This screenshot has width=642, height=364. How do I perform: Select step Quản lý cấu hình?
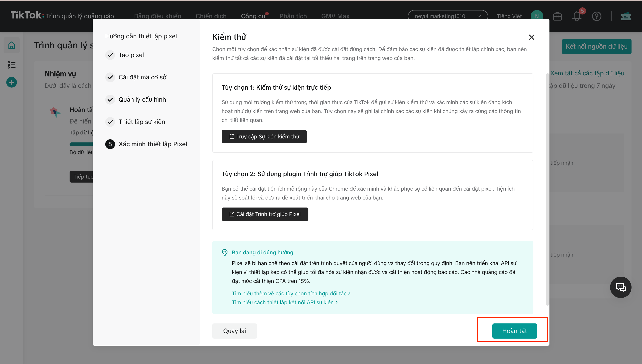136,99
